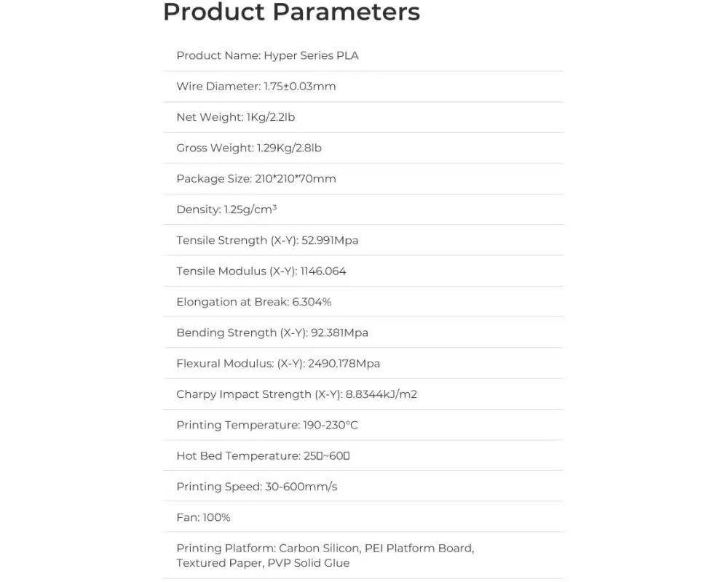Select the Printing Speed 30-600mm/s row
The width and height of the screenshot is (728, 582).
click(x=257, y=487)
